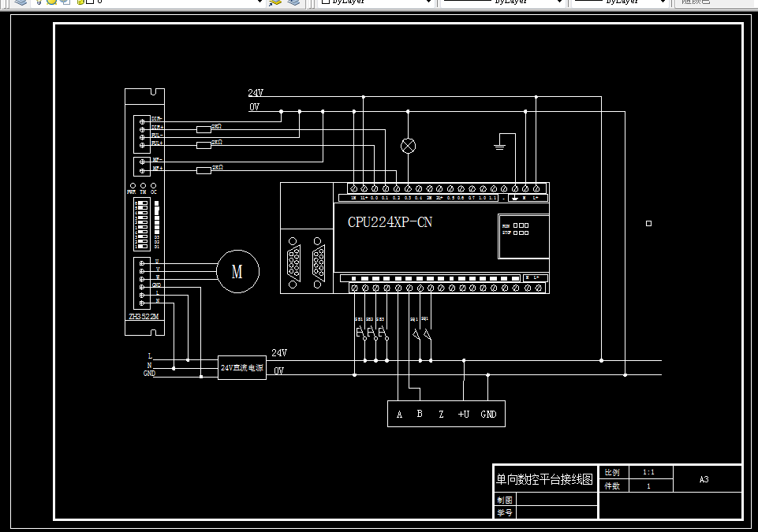Image resolution: width=758 pixels, height=532 pixels.
Task: Select the RUN status indicator row
Action: (515, 225)
